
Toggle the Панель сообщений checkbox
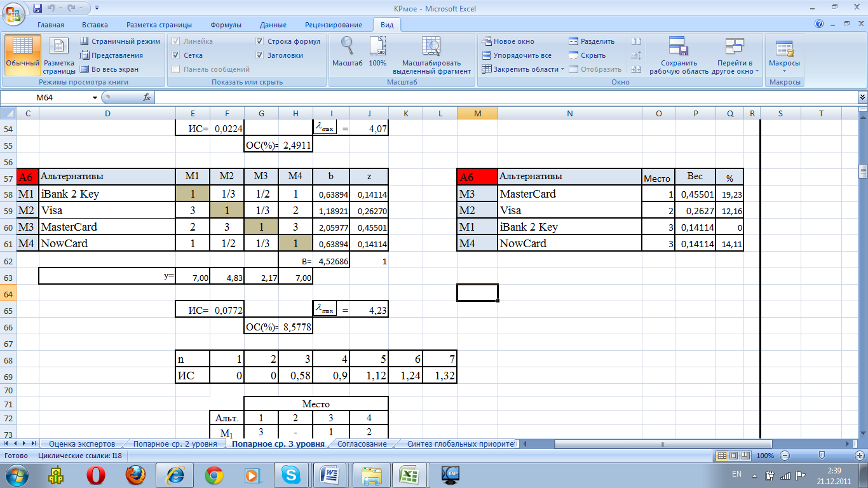pos(177,69)
